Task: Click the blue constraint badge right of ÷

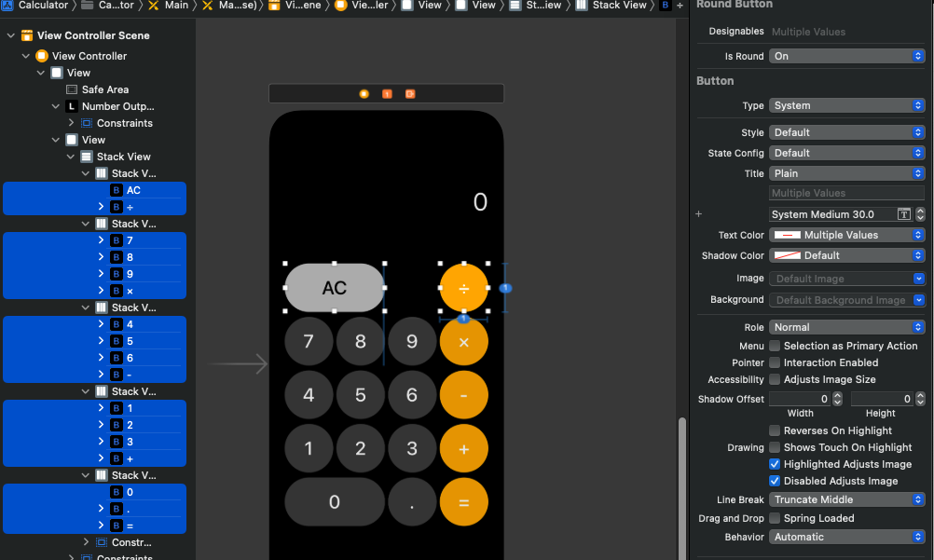Action: point(505,288)
